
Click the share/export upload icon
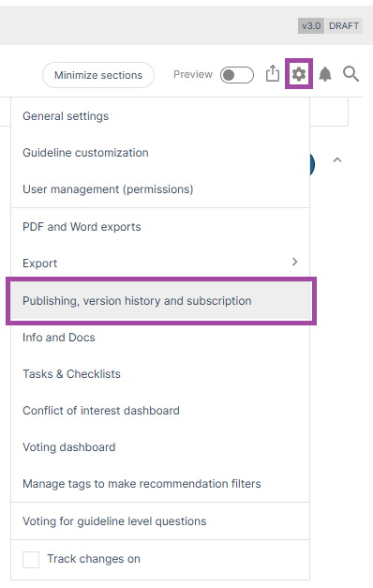click(x=273, y=73)
